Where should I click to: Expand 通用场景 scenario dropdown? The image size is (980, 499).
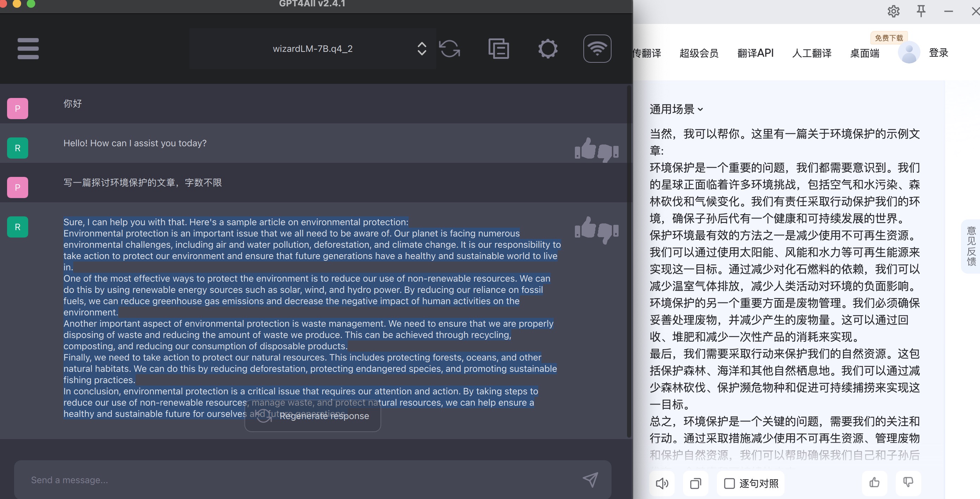tap(676, 109)
